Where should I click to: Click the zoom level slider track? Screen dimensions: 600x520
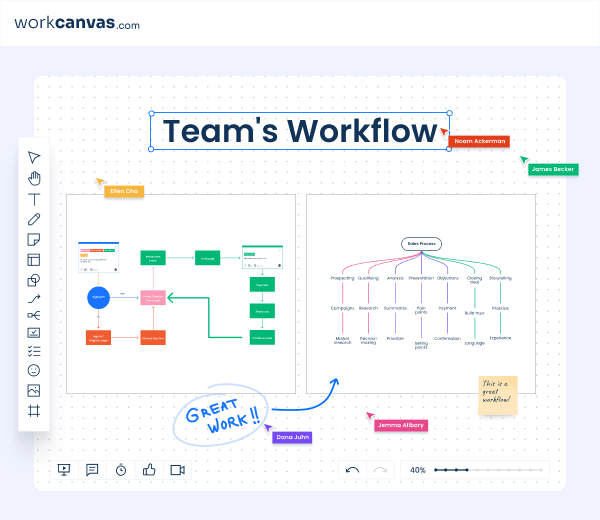[488, 470]
